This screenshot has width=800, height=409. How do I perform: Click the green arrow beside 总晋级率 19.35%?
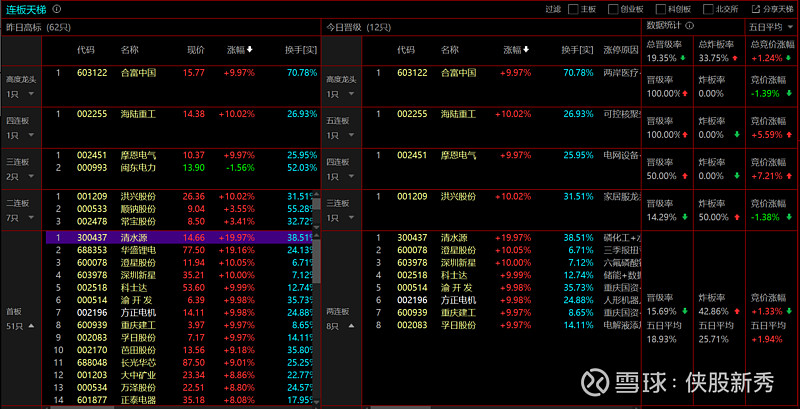(683, 58)
